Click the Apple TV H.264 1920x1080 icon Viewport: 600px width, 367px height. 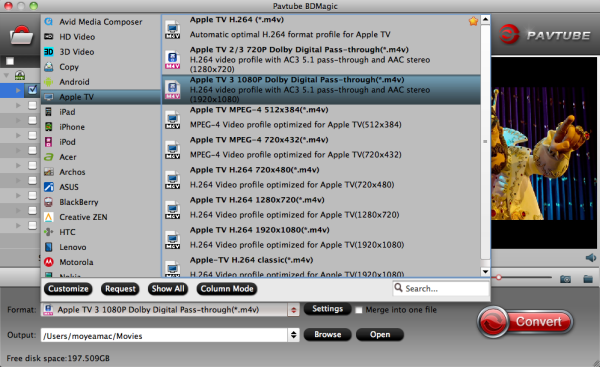coord(173,240)
